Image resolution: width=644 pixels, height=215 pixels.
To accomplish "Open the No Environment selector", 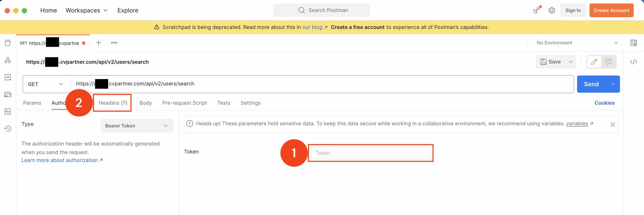I will coord(577,43).
